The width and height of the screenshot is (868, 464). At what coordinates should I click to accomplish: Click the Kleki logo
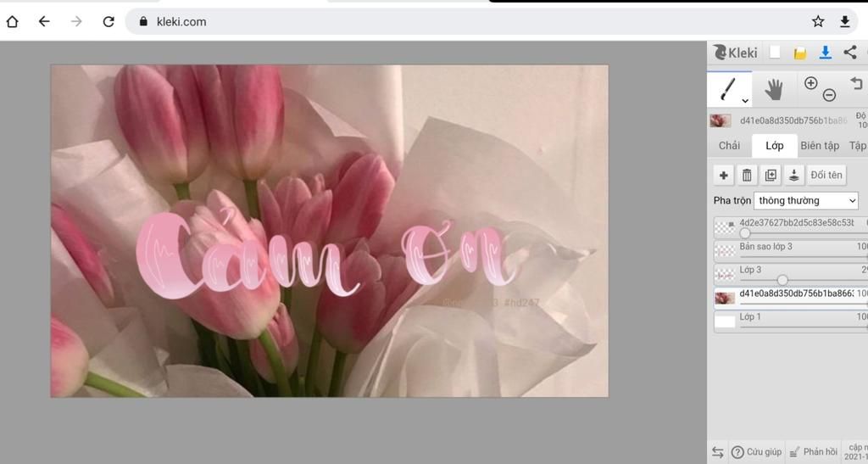[735, 53]
